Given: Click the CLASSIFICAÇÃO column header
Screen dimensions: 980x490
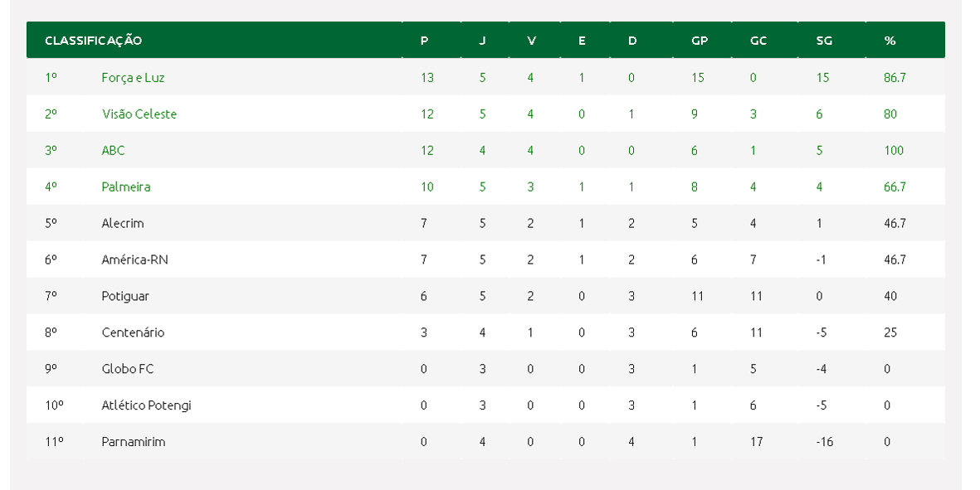Looking at the screenshot, I should pyautogui.click(x=93, y=41).
